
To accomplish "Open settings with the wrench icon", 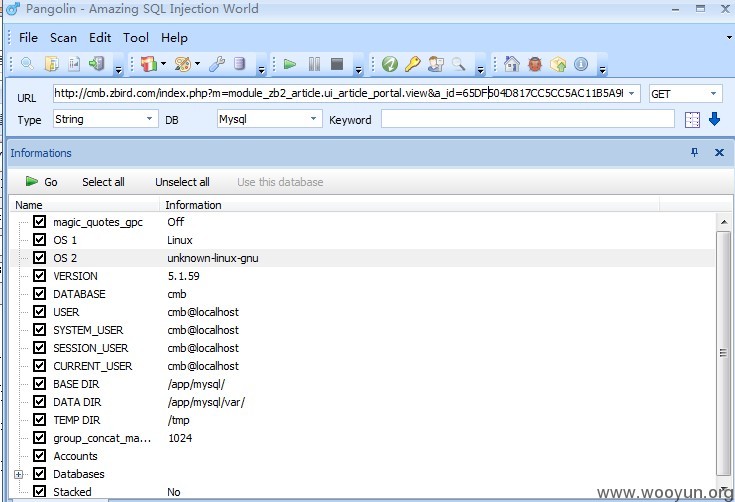I will pyautogui.click(x=217, y=64).
